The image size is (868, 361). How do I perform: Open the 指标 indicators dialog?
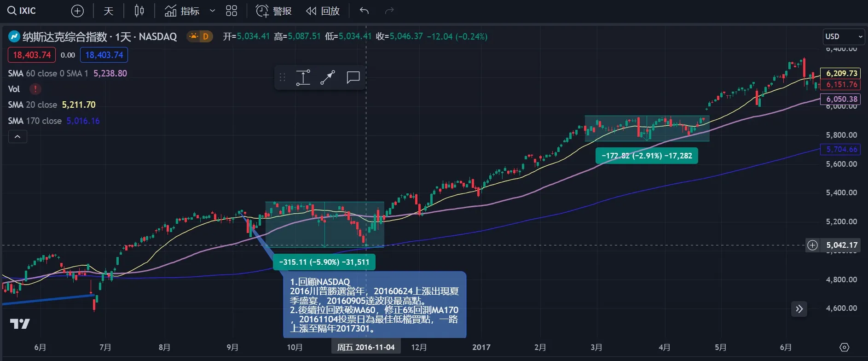point(182,11)
